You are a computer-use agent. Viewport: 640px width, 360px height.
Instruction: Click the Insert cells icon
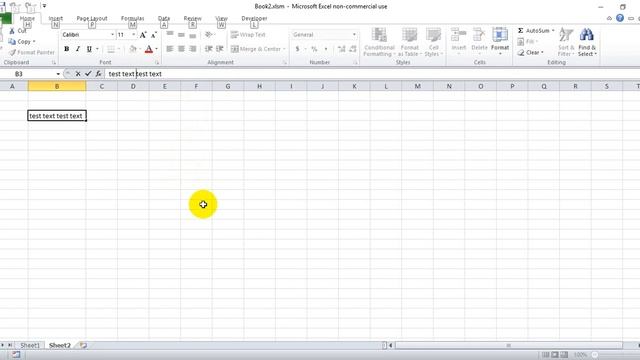click(459, 35)
